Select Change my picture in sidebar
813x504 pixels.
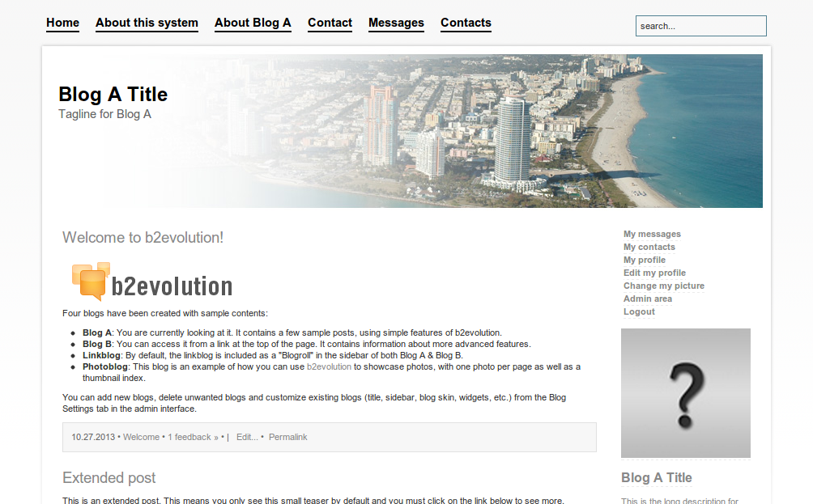(x=664, y=286)
